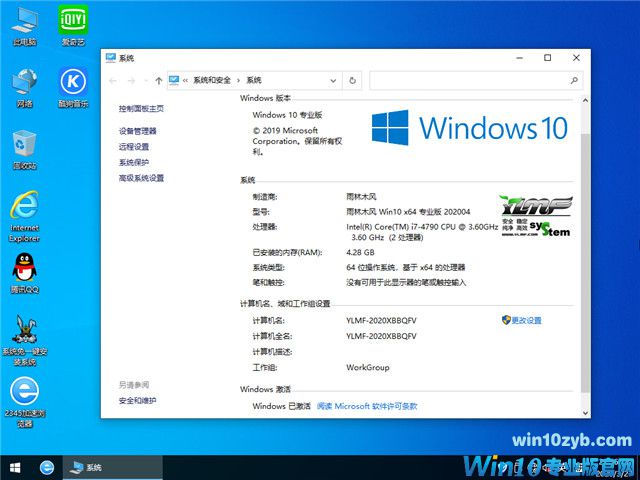Click the address bar computer icon
Viewport: 640px width, 480px height.
174,80
